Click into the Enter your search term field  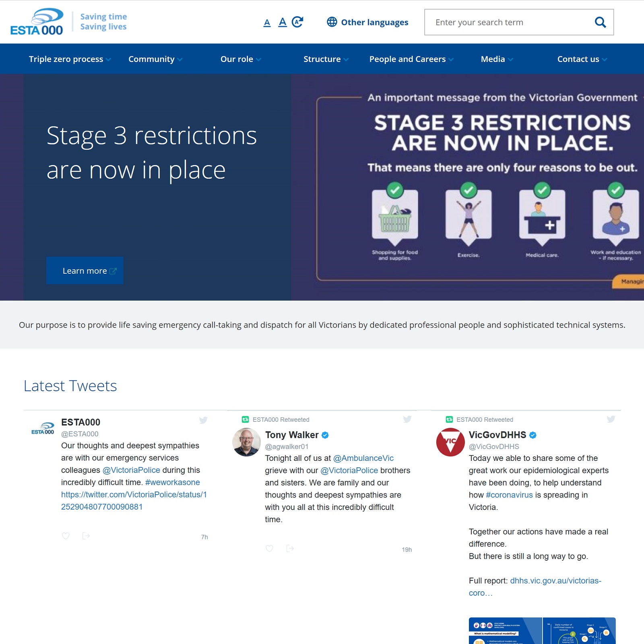(x=510, y=22)
